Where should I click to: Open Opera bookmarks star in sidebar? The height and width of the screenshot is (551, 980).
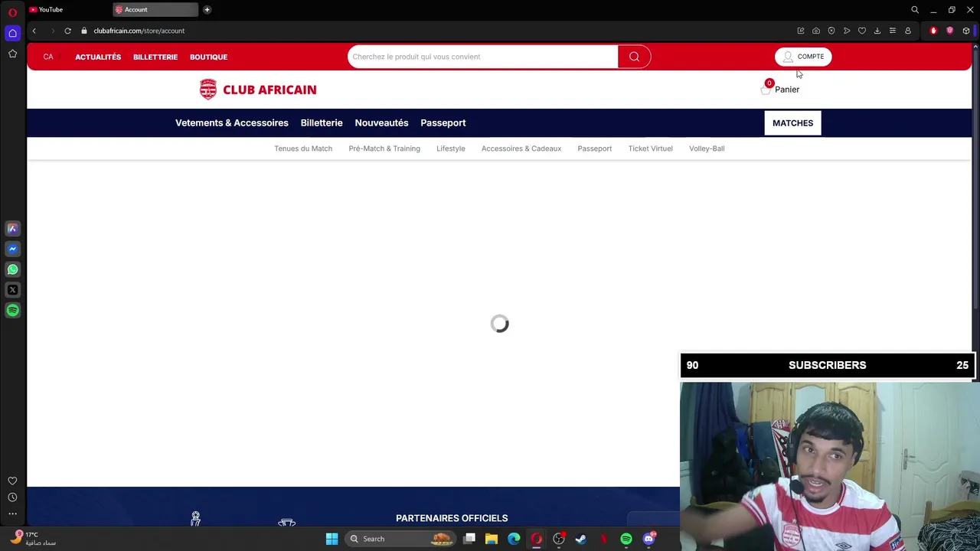point(12,54)
